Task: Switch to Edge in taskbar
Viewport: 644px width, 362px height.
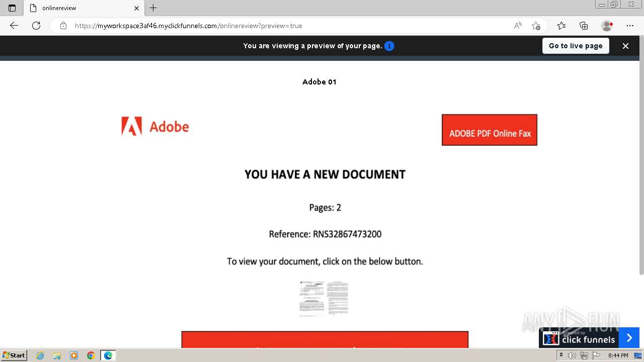Action: click(x=108, y=355)
